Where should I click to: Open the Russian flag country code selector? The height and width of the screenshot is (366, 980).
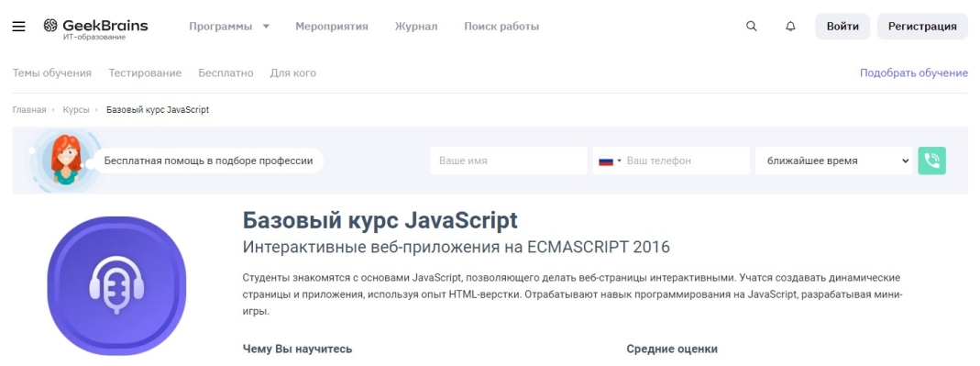610,161
